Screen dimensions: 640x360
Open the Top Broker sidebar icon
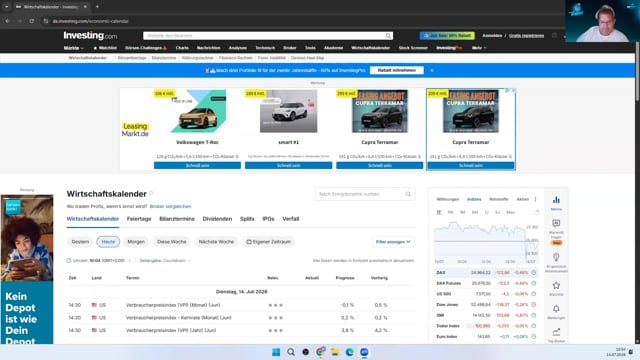[x=556, y=332]
